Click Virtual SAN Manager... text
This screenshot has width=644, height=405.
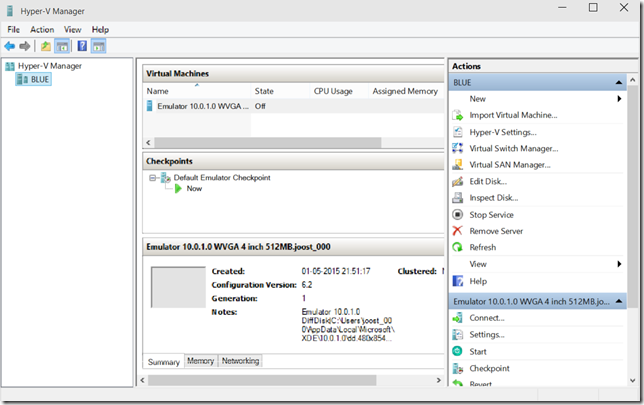pyautogui.click(x=510, y=165)
